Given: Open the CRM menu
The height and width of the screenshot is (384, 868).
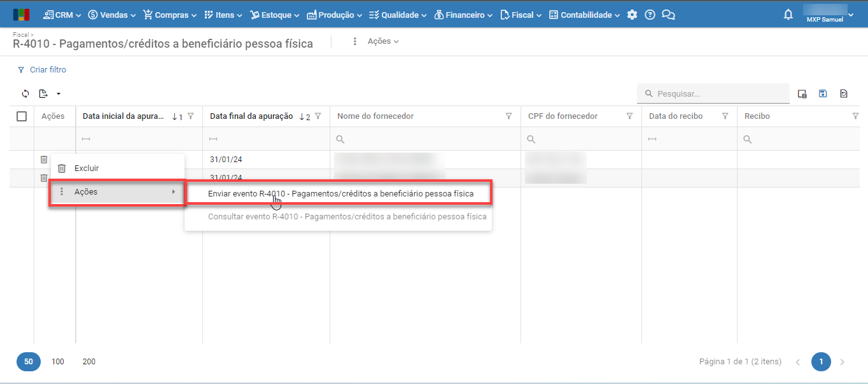Looking at the screenshot, I should click(x=62, y=15).
